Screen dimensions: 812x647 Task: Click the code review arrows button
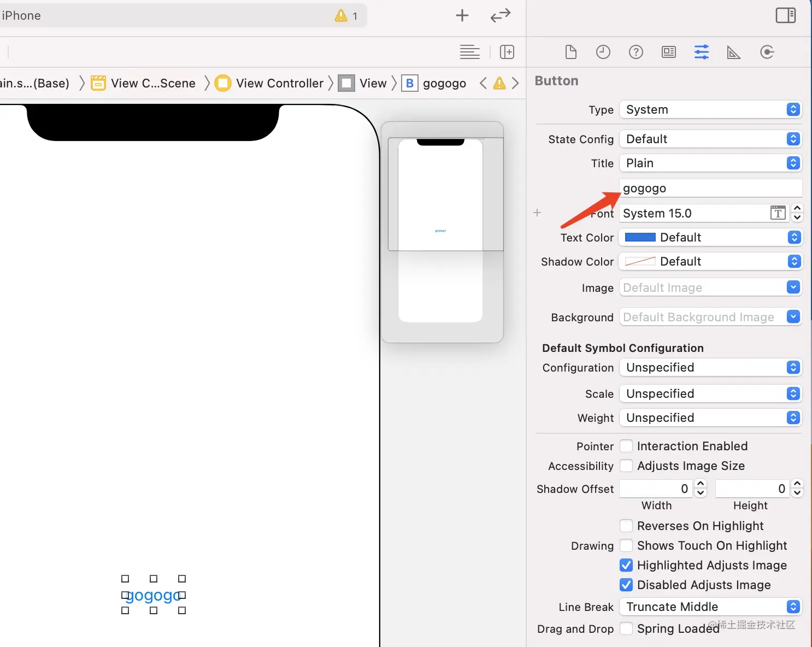tap(500, 15)
